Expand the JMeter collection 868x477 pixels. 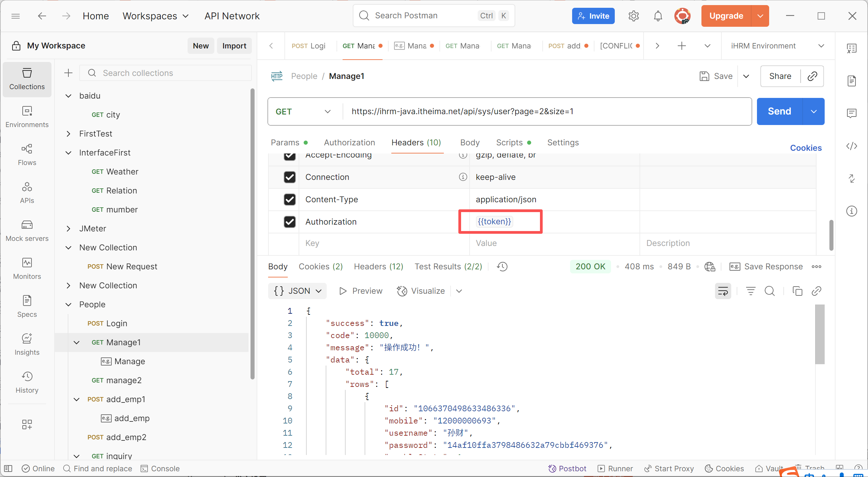[x=68, y=229]
